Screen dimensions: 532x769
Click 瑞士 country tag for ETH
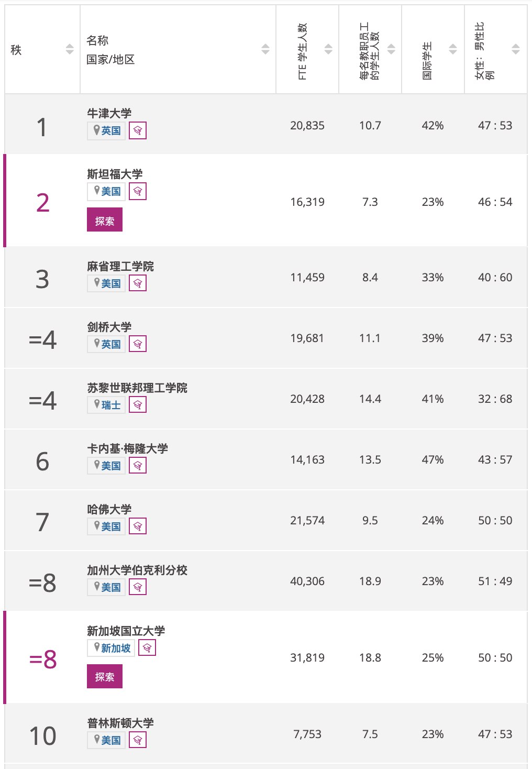[x=106, y=405]
